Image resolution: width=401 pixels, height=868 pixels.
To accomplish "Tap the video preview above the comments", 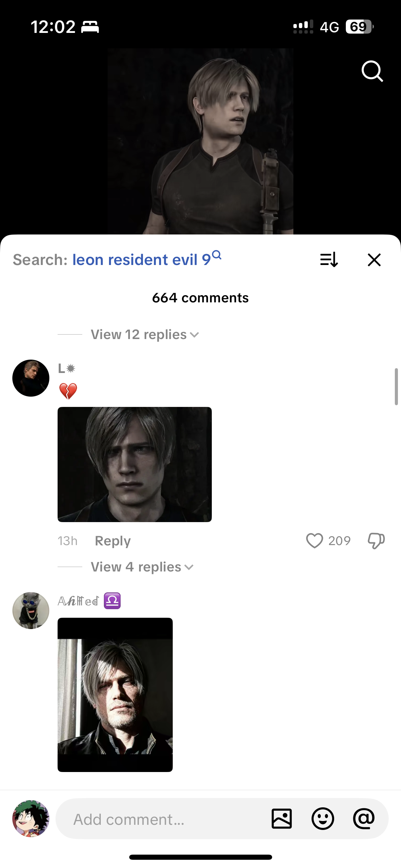I will (x=200, y=141).
